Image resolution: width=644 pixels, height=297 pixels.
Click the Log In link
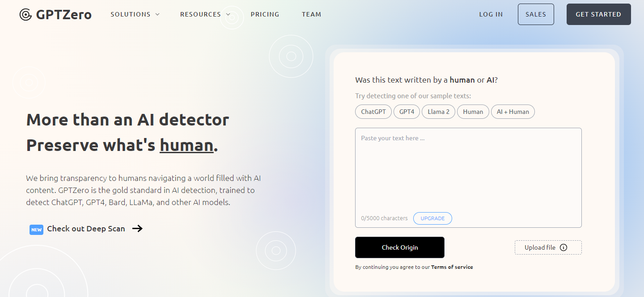click(x=491, y=14)
